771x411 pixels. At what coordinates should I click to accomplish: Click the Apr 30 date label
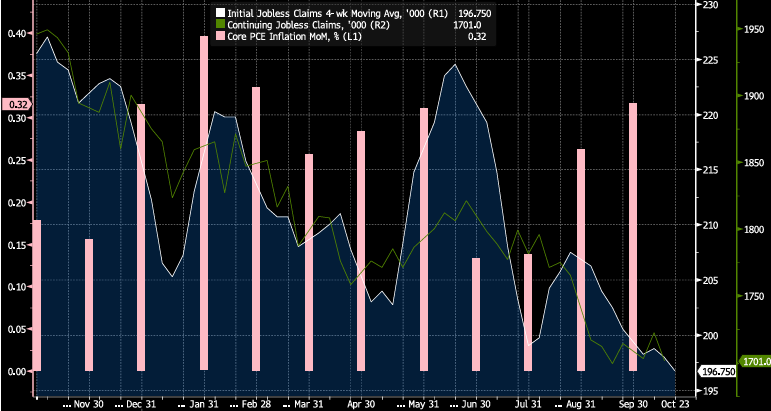pyautogui.click(x=361, y=404)
